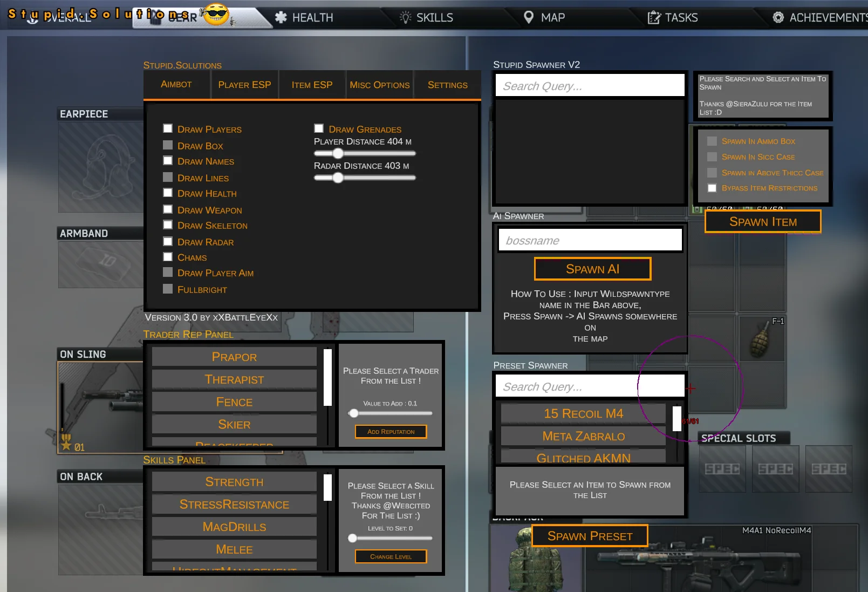The image size is (868, 592).
Task: Select the StressResistance skill
Action: point(234,505)
